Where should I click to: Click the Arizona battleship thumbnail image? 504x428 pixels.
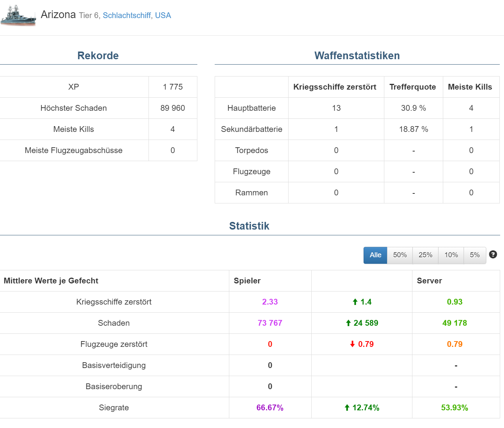point(18,15)
